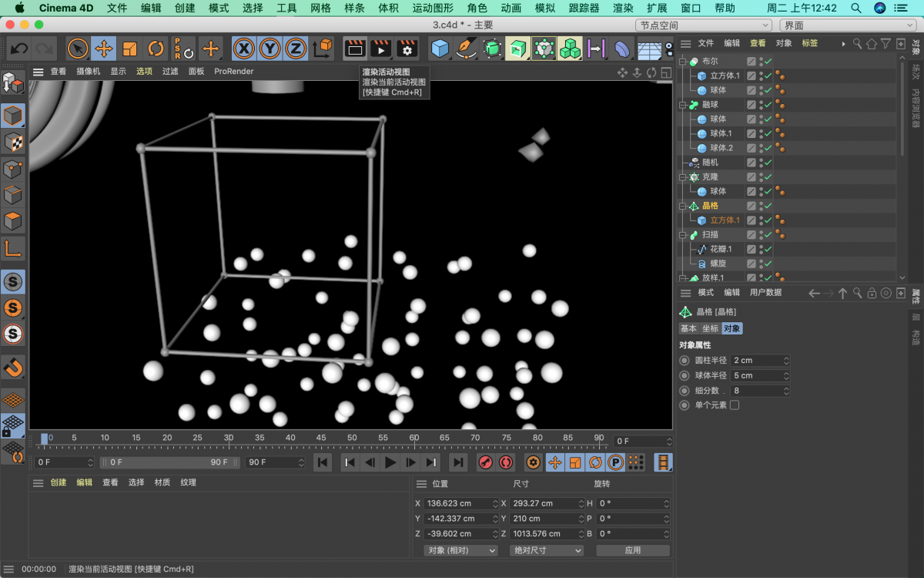Open 绝对尺寸 size mode dropdown

tap(546, 550)
